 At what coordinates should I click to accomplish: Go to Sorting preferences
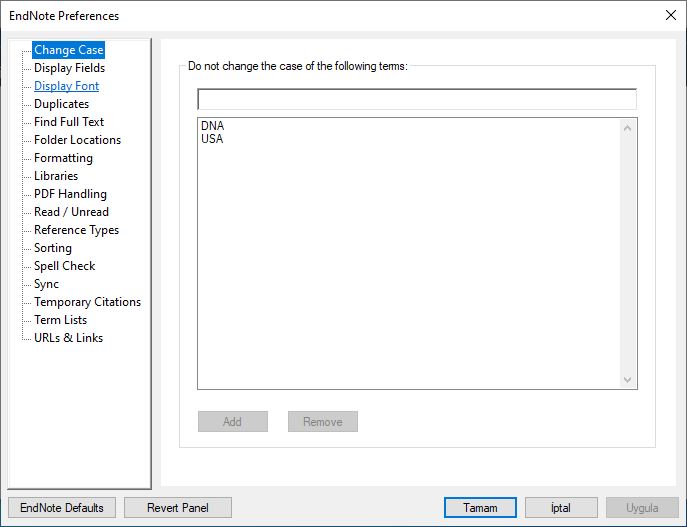point(53,248)
